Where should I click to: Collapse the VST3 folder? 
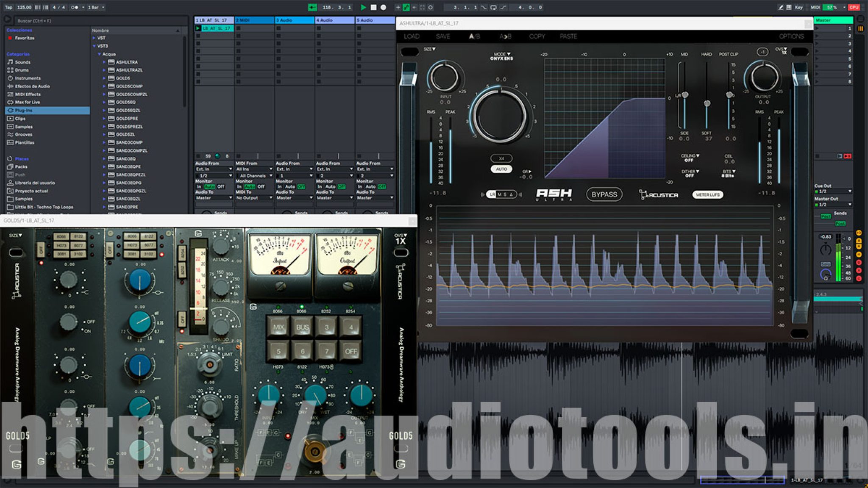pos(94,46)
